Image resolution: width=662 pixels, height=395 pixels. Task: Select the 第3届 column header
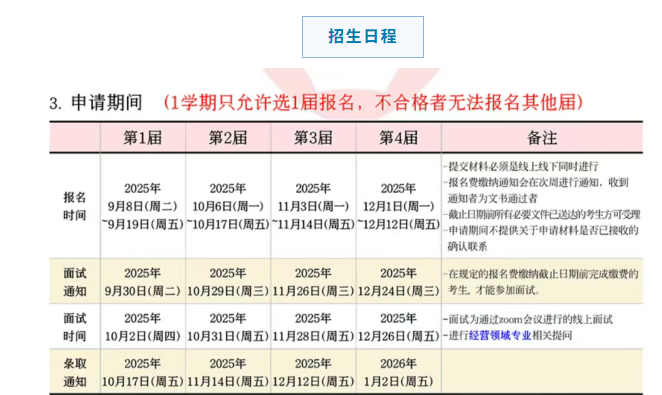tap(313, 138)
